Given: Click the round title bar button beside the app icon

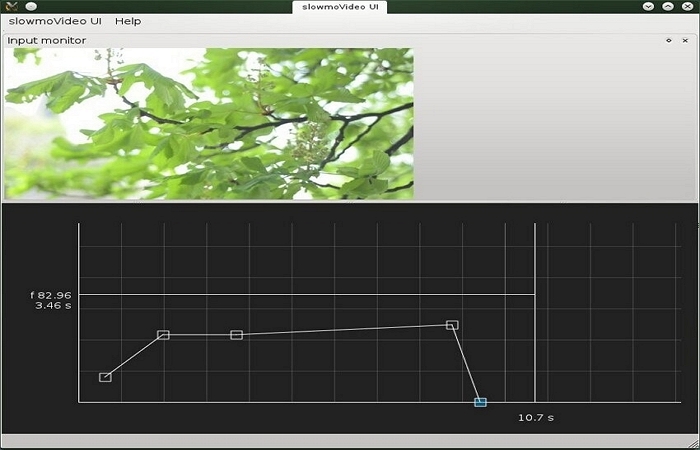Looking at the screenshot, I should pos(31,6).
